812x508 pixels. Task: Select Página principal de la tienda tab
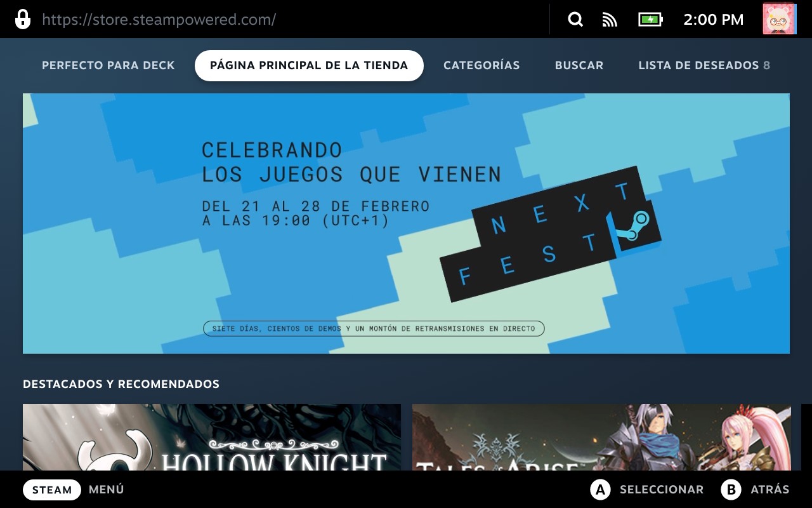309,65
